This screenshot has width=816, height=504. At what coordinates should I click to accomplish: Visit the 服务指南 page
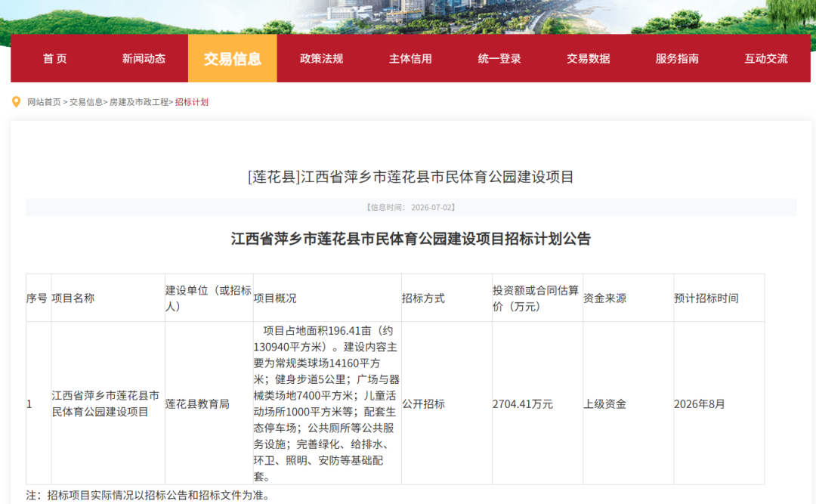677,59
